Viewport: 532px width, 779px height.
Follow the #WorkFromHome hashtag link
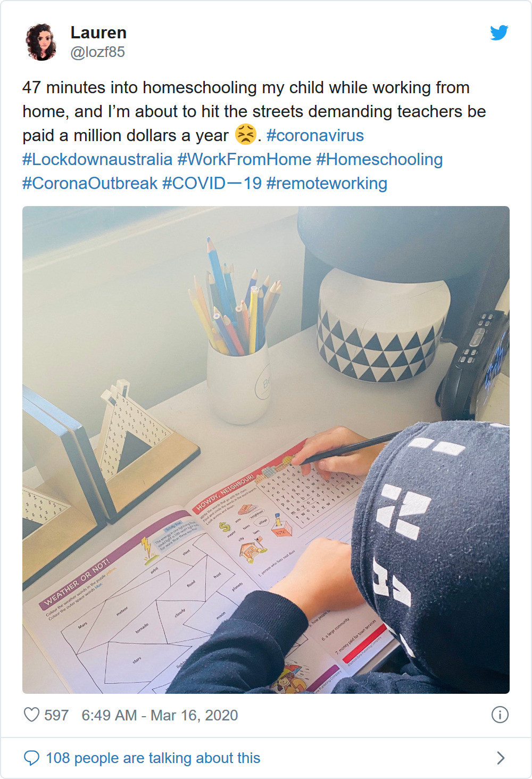(x=244, y=159)
